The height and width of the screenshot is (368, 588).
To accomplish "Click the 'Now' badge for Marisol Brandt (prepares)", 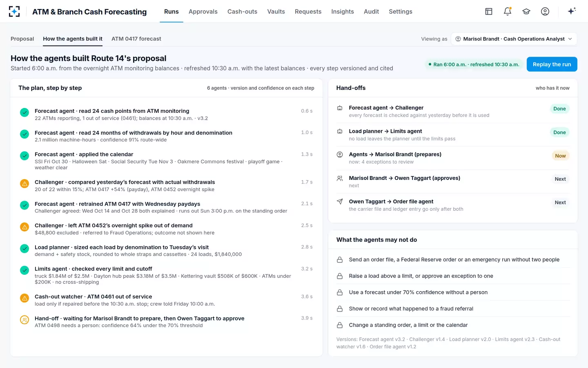I will [560, 156].
